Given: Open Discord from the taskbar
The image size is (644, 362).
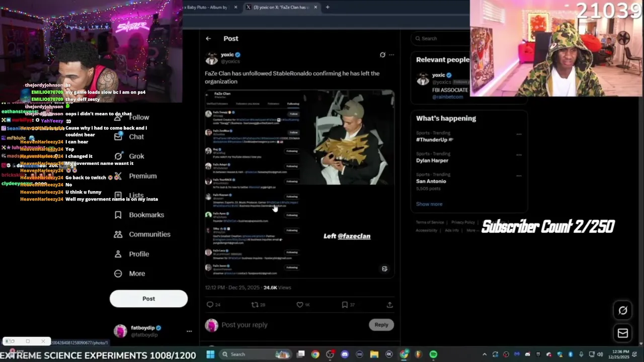Looking at the screenshot, I should [x=345, y=354].
